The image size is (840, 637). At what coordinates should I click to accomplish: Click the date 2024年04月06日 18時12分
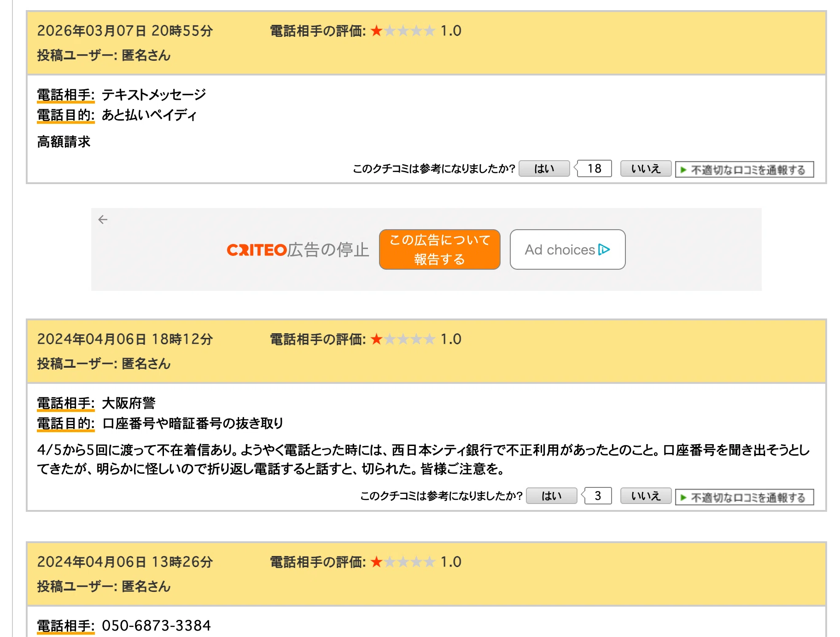125,339
